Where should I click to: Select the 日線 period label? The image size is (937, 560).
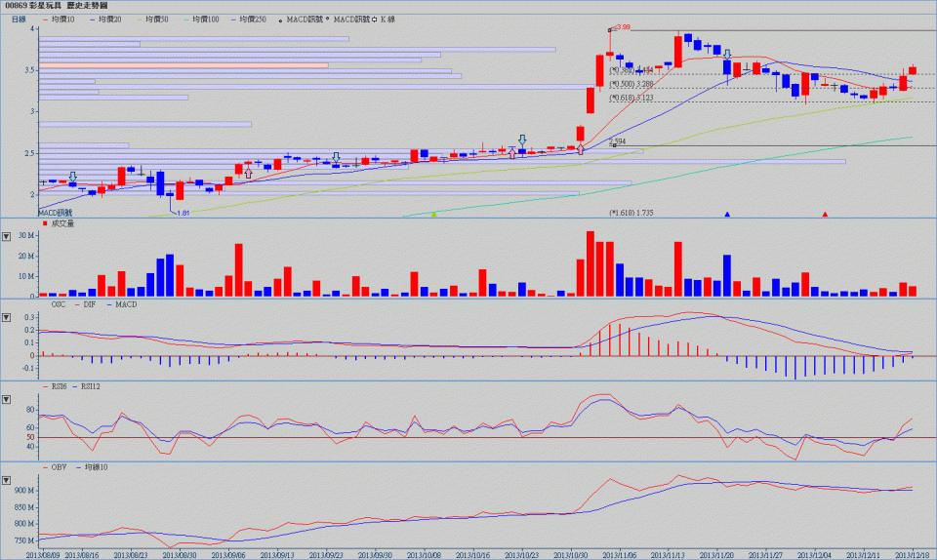[x=19, y=19]
